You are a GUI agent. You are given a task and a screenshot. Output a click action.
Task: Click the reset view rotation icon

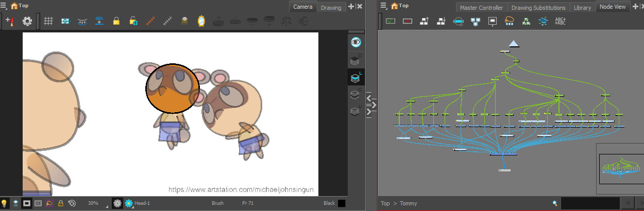click(72, 203)
